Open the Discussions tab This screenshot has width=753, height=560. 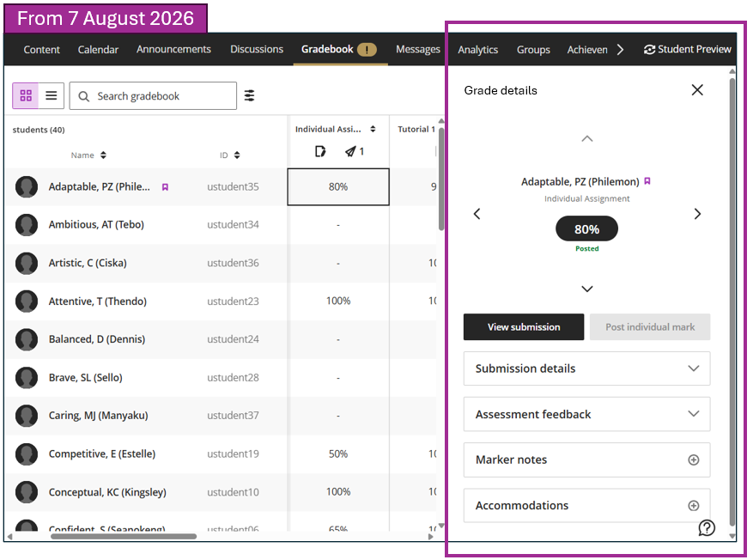[257, 50]
